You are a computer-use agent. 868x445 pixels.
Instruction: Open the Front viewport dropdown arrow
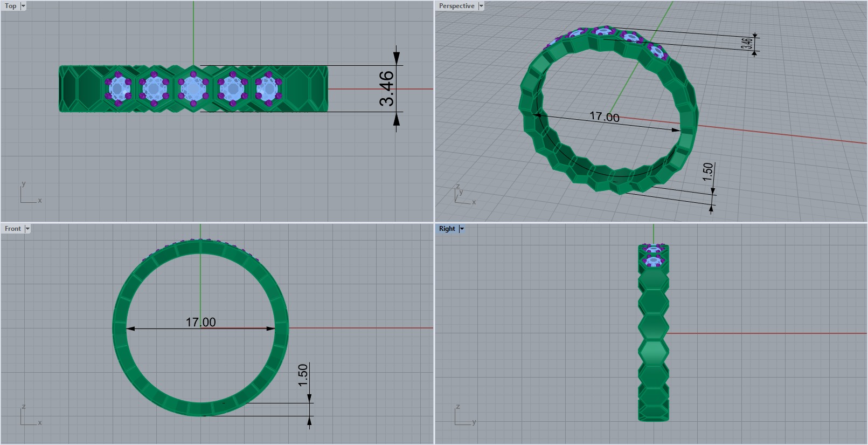click(27, 229)
